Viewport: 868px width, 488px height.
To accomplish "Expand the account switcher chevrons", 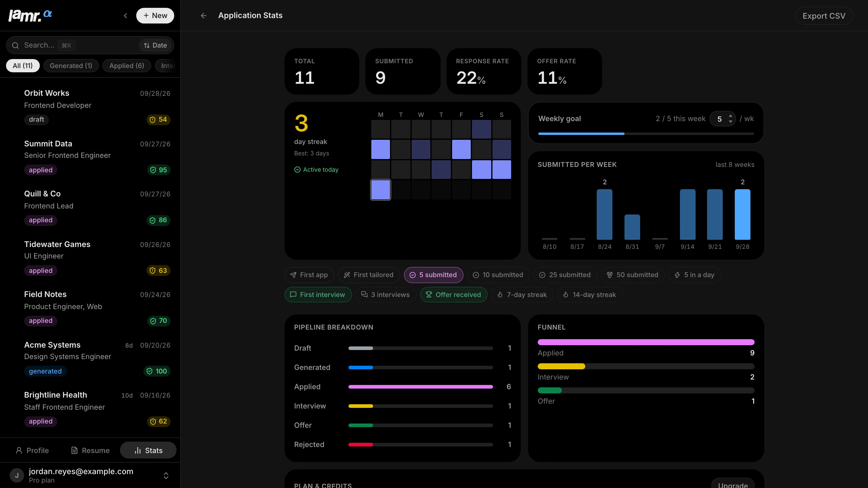I will [x=166, y=475].
